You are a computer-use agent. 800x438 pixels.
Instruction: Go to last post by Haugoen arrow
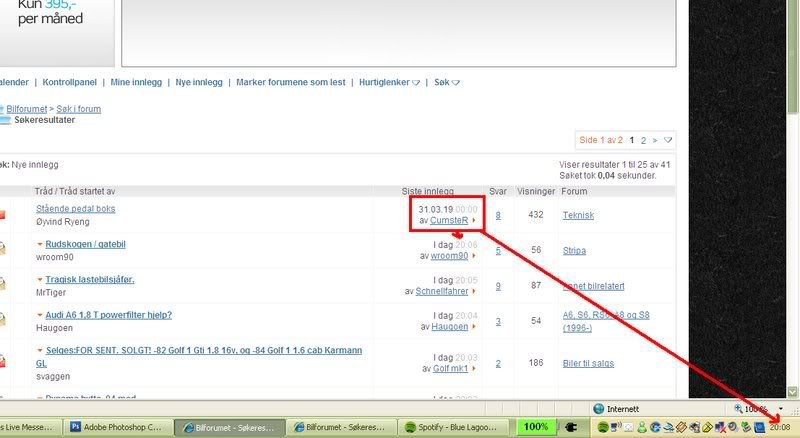[x=473, y=327]
